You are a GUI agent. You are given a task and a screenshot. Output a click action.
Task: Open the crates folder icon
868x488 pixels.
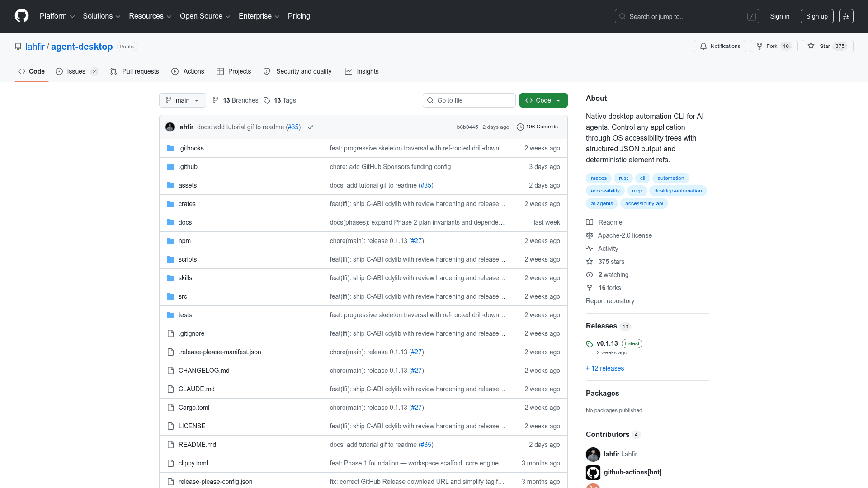(170, 204)
